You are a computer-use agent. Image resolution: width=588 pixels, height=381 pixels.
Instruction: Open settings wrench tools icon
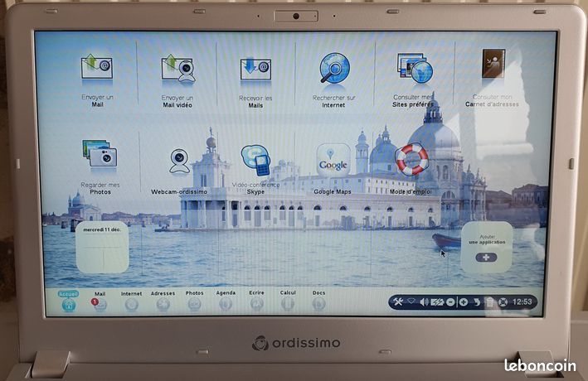[x=398, y=301]
